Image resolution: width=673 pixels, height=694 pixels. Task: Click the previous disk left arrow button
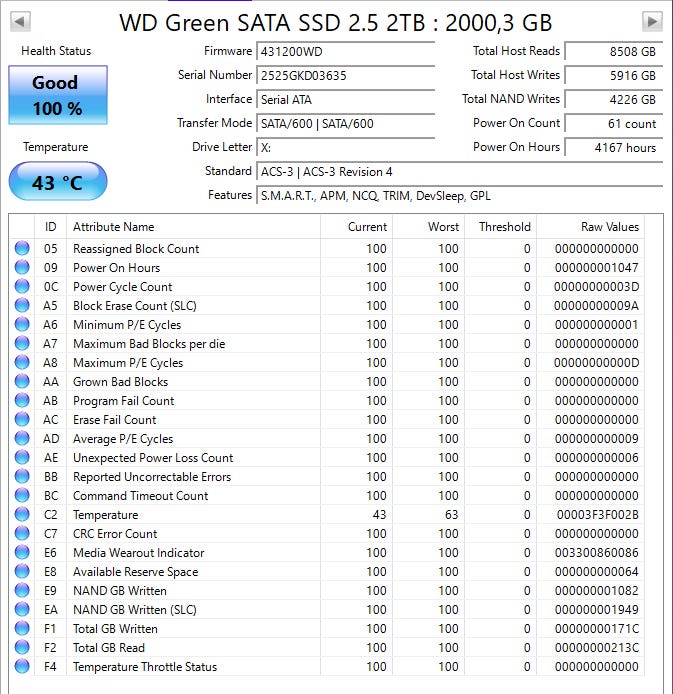click(x=20, y=21)
